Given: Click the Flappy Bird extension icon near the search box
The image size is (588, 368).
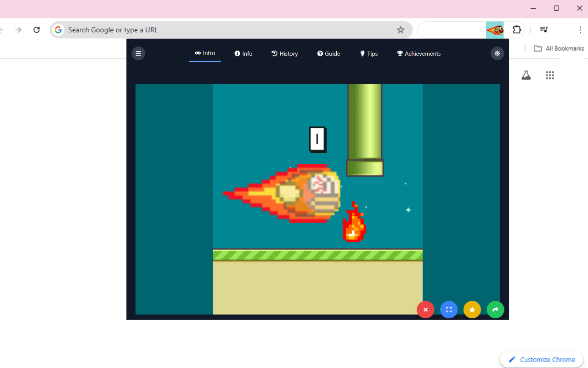Looking at the screenshot, I should tap(495, 29).
